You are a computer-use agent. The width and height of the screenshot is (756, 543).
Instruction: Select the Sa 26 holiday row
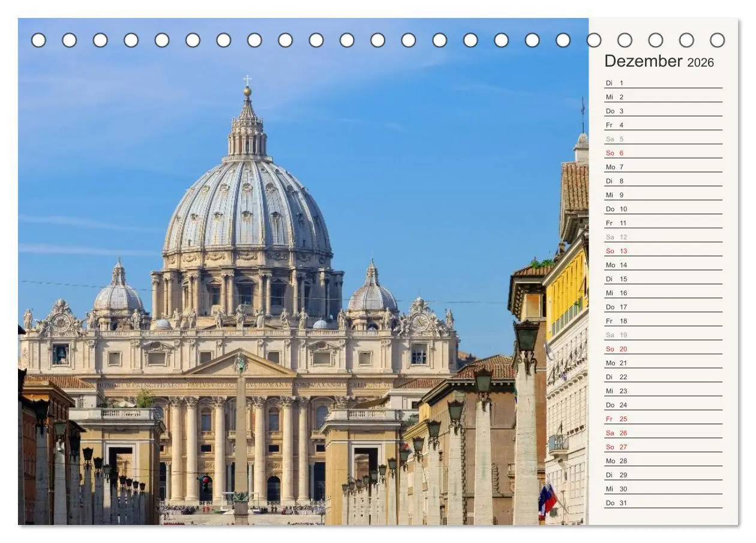663,433
